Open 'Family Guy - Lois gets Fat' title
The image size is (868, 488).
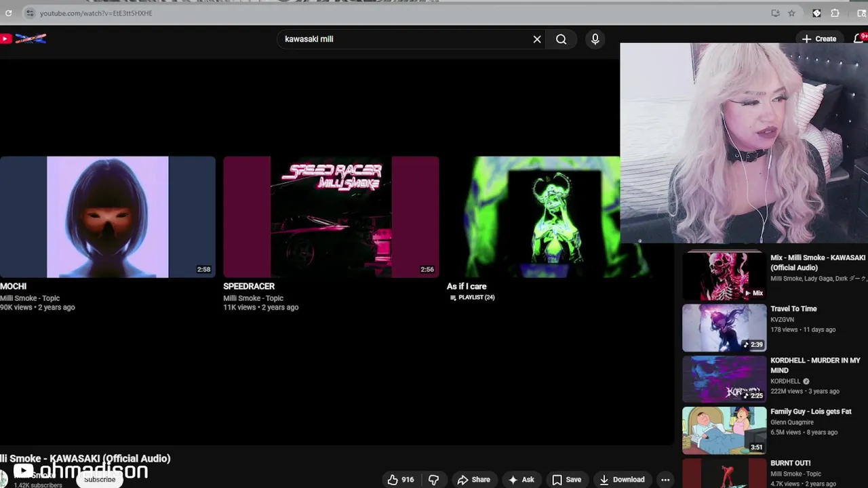click(811, 411)
